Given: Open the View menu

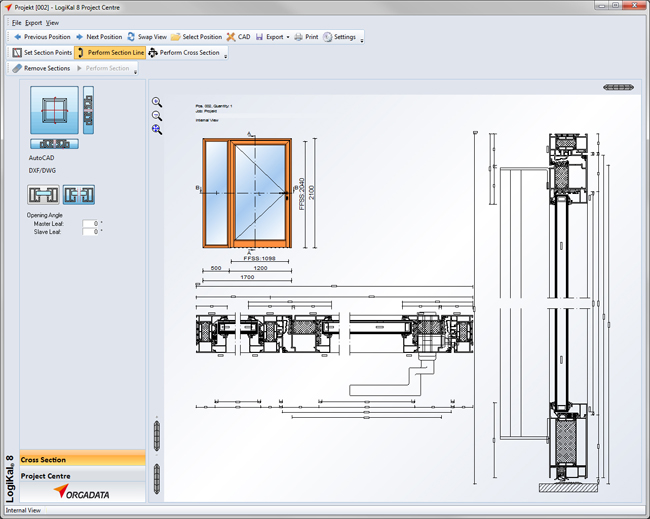Looking at the screenshot, I should click(52, 23).
